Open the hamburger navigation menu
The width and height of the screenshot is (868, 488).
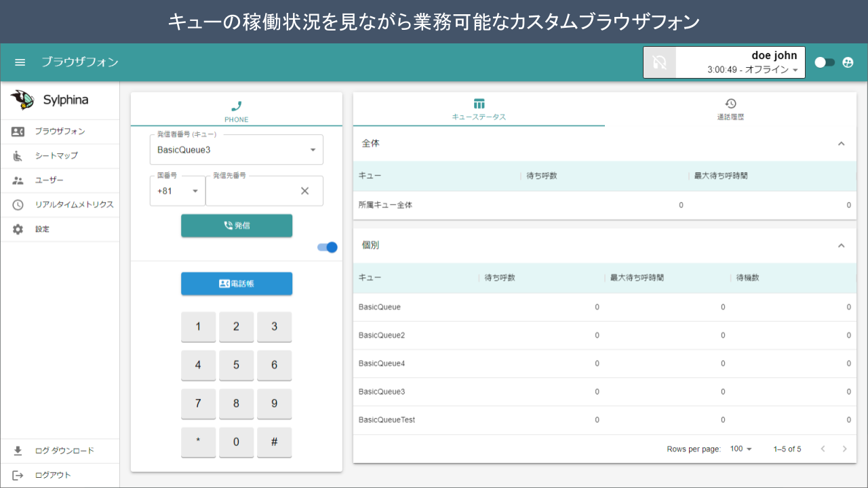[x=20, y=62]
